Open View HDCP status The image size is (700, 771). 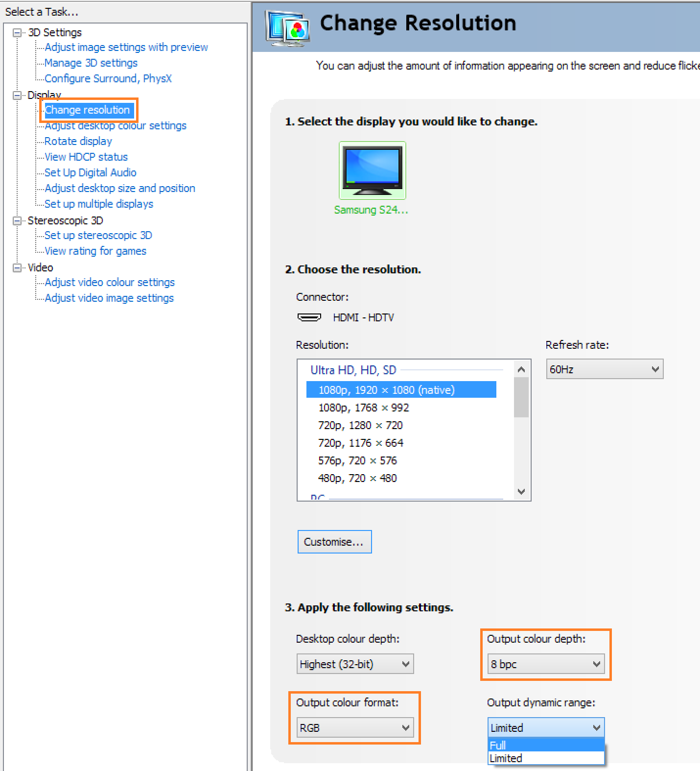86,157
